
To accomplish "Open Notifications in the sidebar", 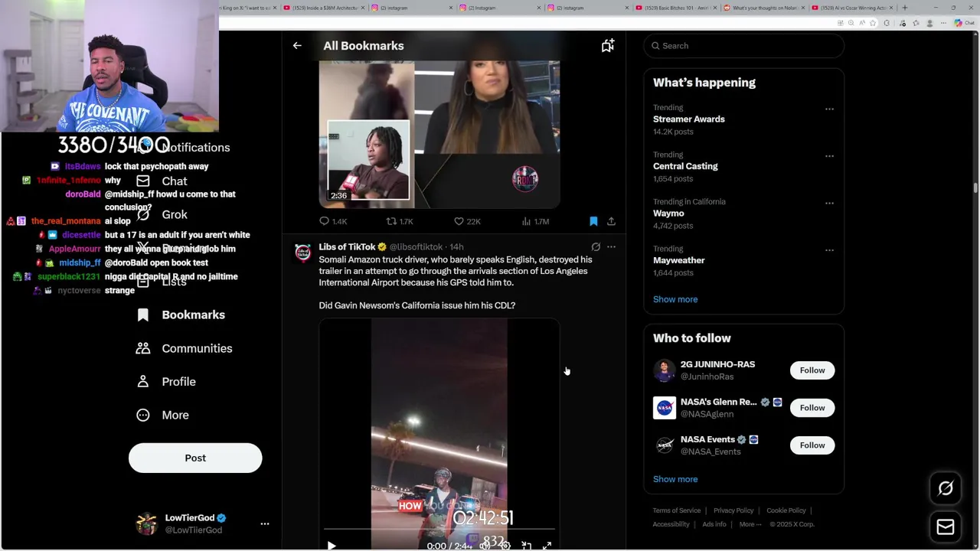I will pos(182,148).
